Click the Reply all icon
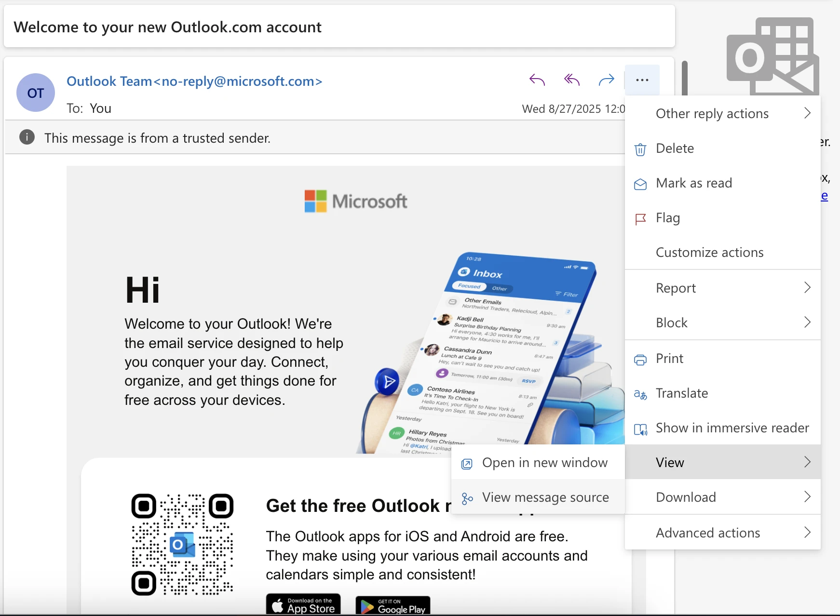 point(571,80)
